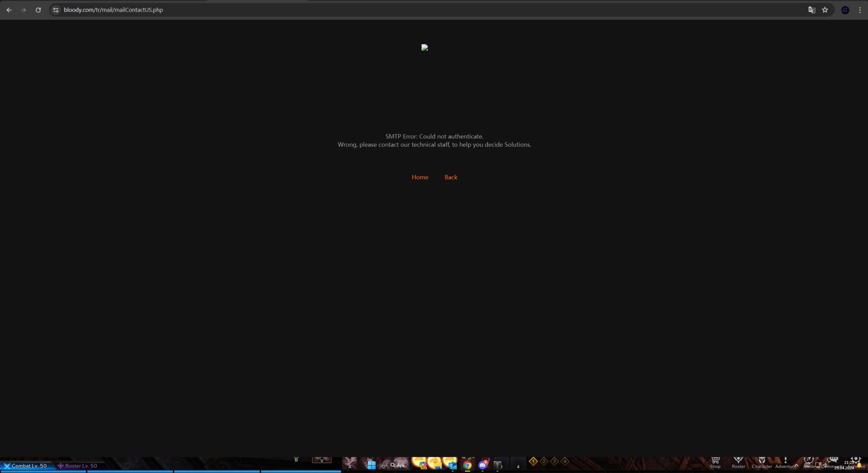Click the bloody.com URL address bar
Image resolution: width=868 pixels, height=473 pixels.
[x=260, y=10]
